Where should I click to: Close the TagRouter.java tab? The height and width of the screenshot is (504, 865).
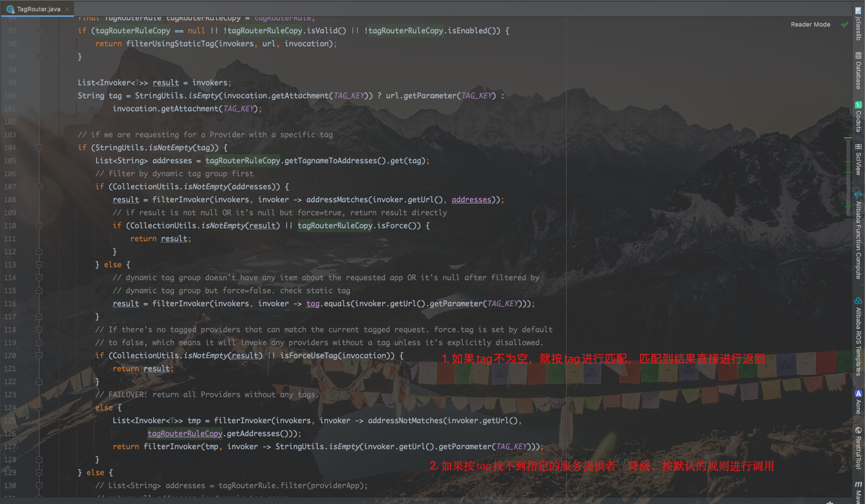point(67,9)
